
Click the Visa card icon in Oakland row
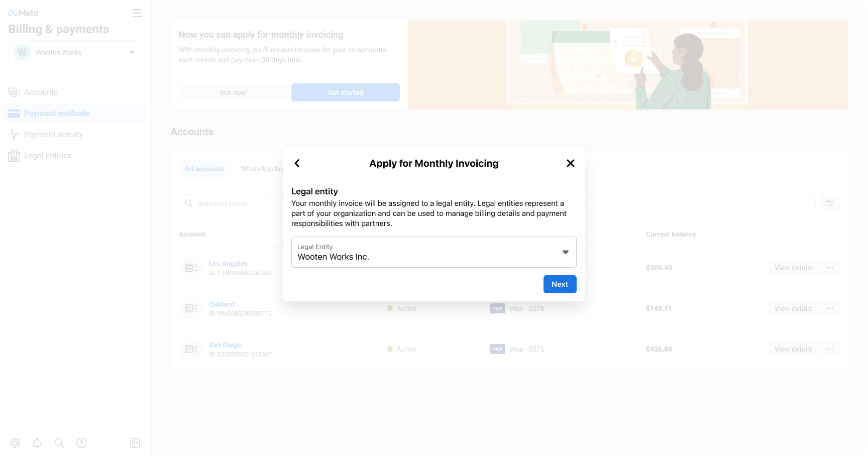click(x=498, y=308)
